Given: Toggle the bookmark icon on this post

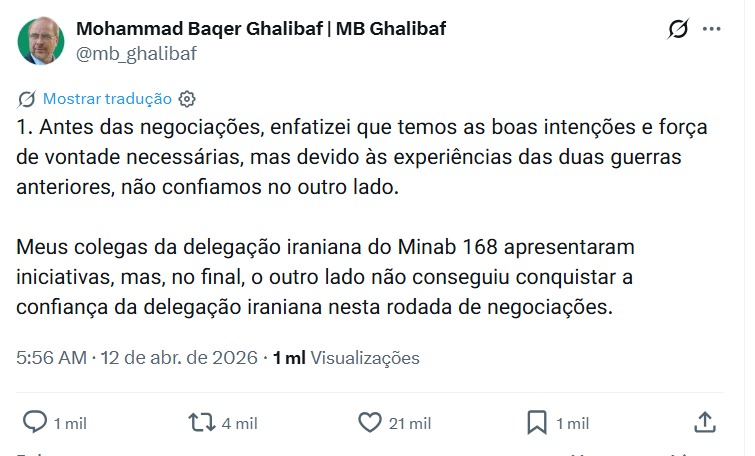Looking at the screenshot, I should (537, 422).
